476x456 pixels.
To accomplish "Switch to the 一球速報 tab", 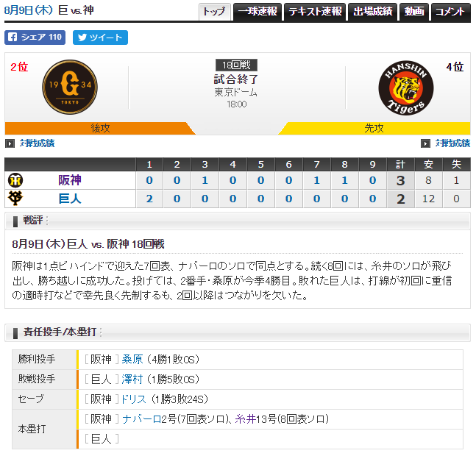I will (x=257, y=12).
